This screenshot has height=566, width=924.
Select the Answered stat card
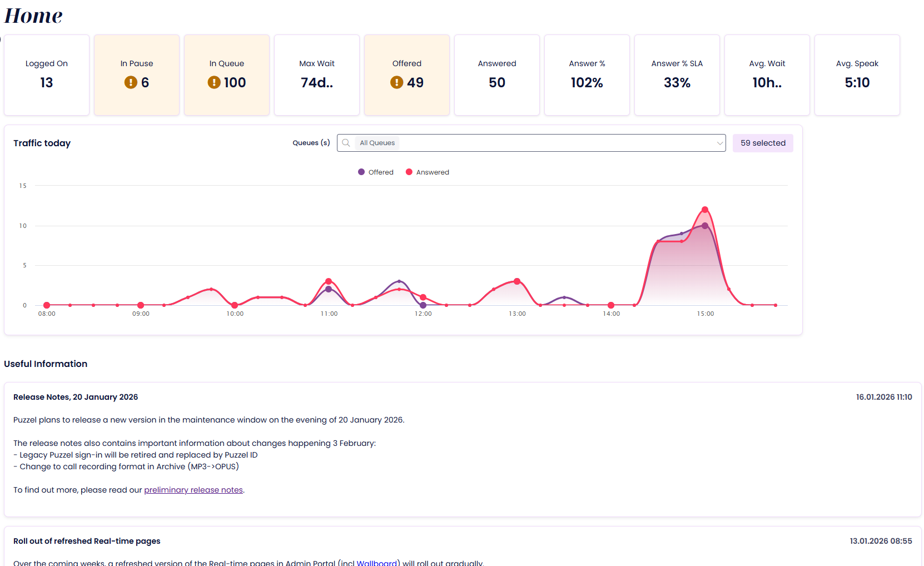pos(497,75)
